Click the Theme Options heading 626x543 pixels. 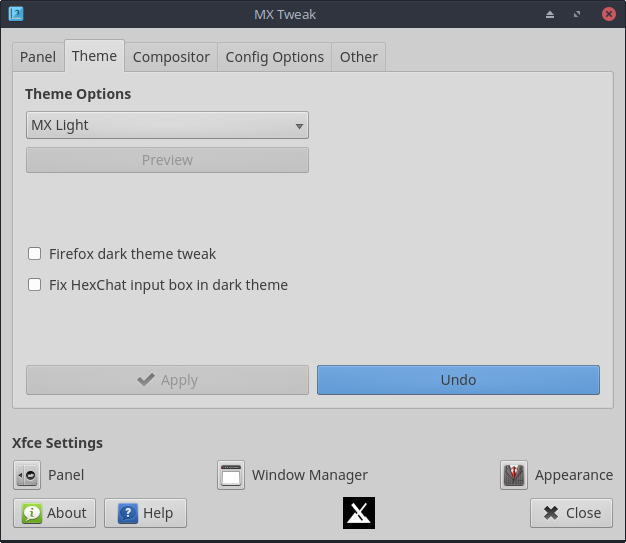pos(78,94)
